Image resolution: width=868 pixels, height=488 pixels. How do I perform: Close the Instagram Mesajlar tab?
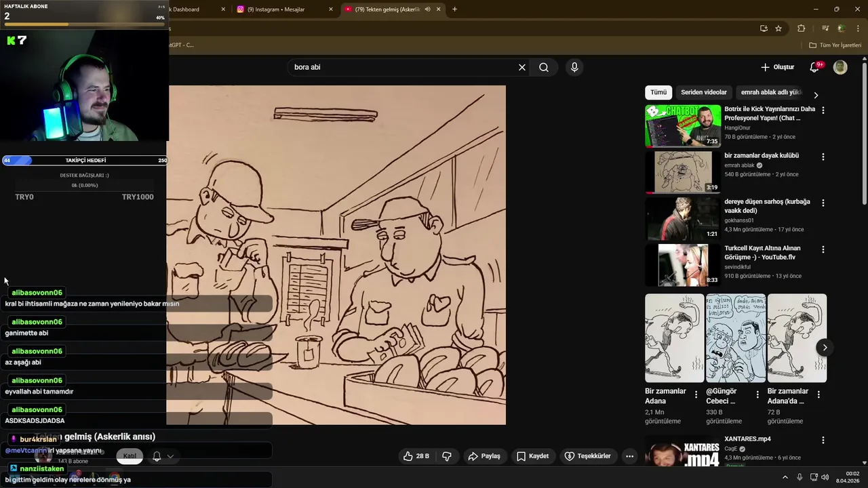331,9
